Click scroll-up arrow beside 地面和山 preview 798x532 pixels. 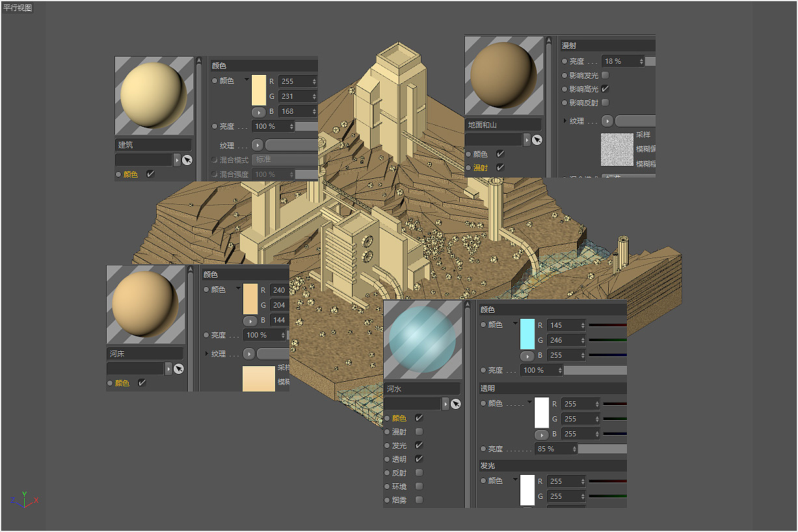click(x=549, y=40)
